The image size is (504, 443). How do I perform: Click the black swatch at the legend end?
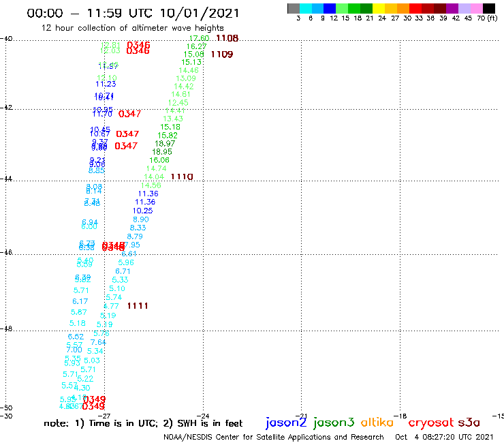489,8
